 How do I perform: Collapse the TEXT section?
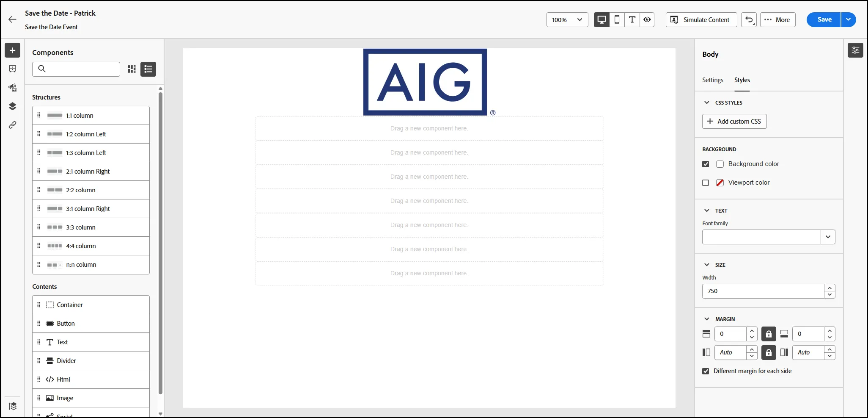(x=706, y=210)
